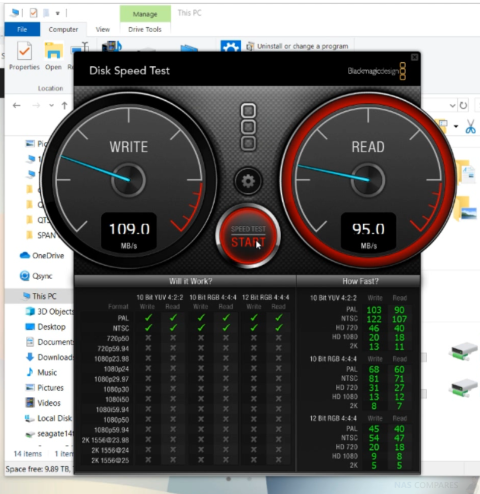
Task: Navigate forward in File Explorer
Action: tap(36, 106)
